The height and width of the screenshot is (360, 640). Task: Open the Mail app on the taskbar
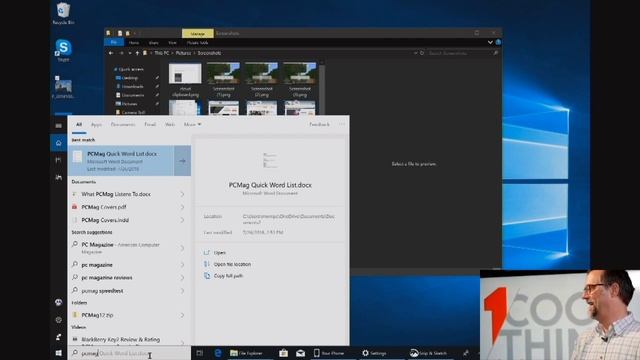click(x=300, y=353)
